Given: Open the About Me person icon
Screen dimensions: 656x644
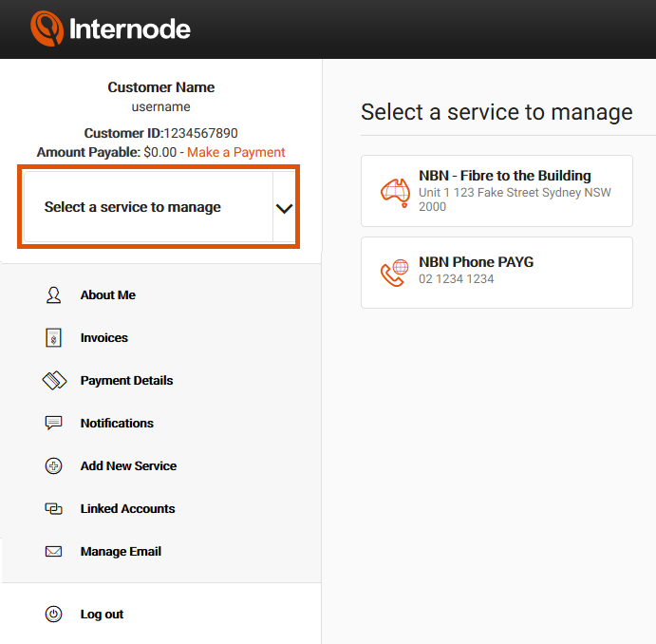Looking at the screenshot, I should click(x=53, y=295).
